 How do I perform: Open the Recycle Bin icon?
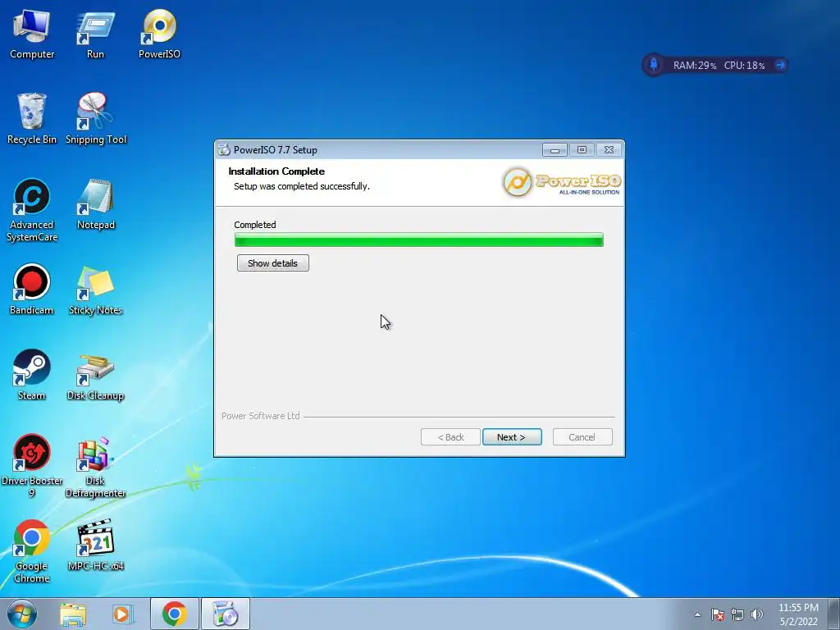32,119
